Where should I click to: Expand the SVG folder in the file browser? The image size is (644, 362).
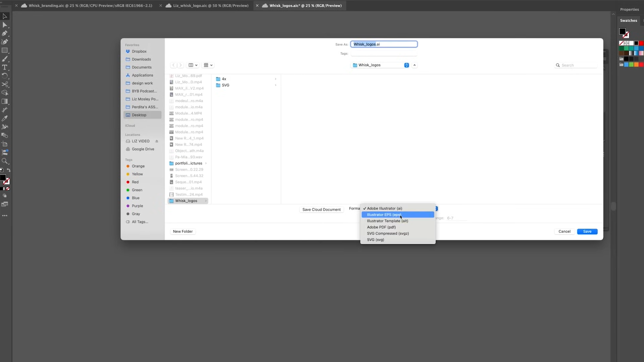[x=275, y=85]
